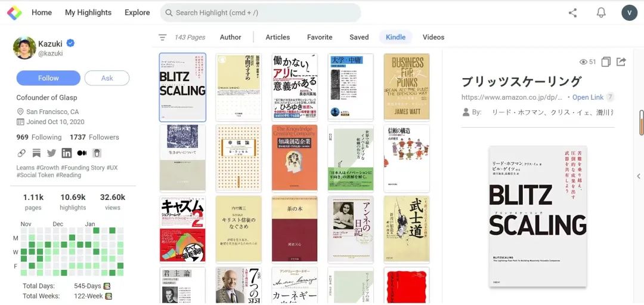Click the large Blitz Scaling cover in detail panel
The height and width of the screenshot is (305, 644).
538,216
